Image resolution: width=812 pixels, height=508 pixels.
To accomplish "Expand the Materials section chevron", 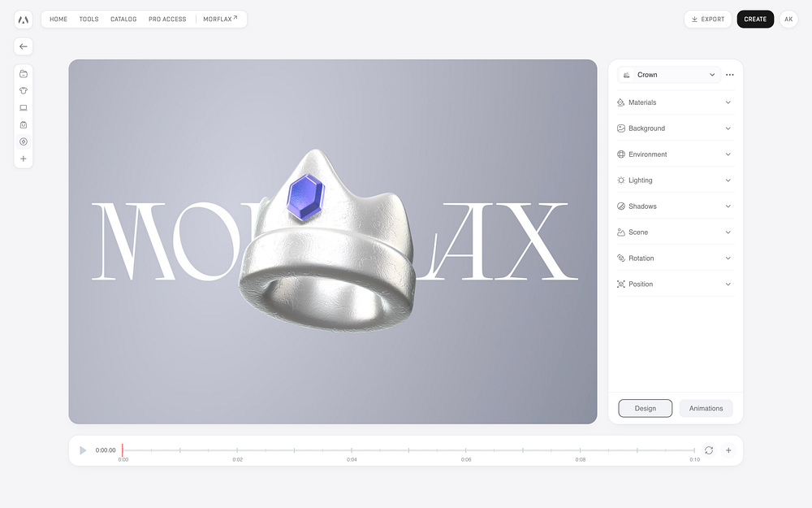I will (728, 102).
